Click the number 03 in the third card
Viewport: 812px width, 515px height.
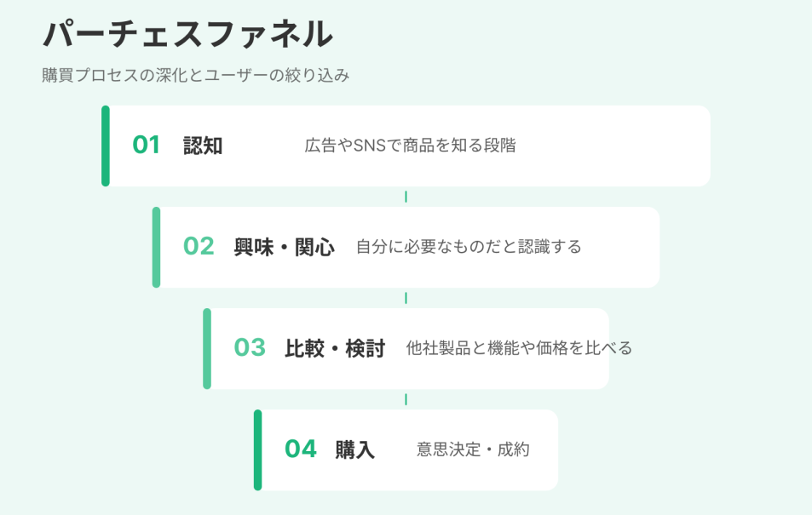(250, 348)
